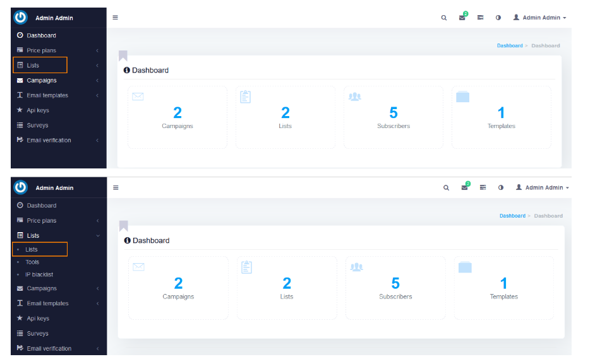
Task: Click the power logo in the collapsed-Lists view
Action: (20, 17)
